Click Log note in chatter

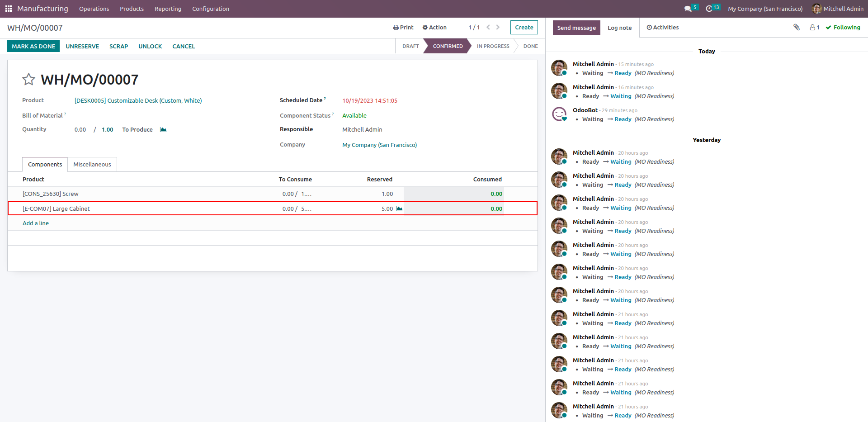coord(619,28)
